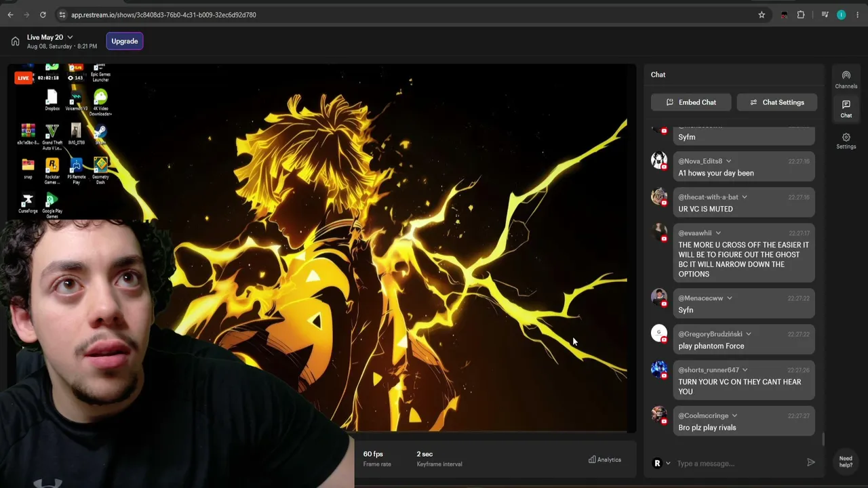Click the "60 fps" frame rate value

coord(373,454)
